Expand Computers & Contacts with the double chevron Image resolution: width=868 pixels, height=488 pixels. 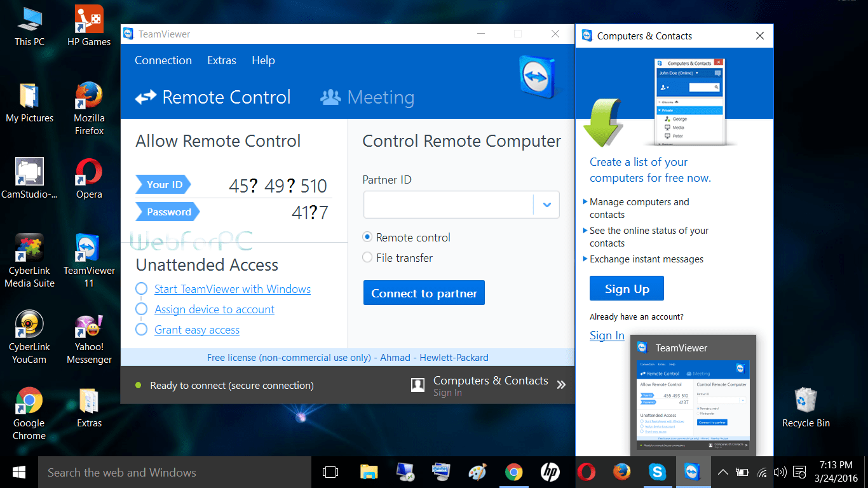(x=561, y=384)
